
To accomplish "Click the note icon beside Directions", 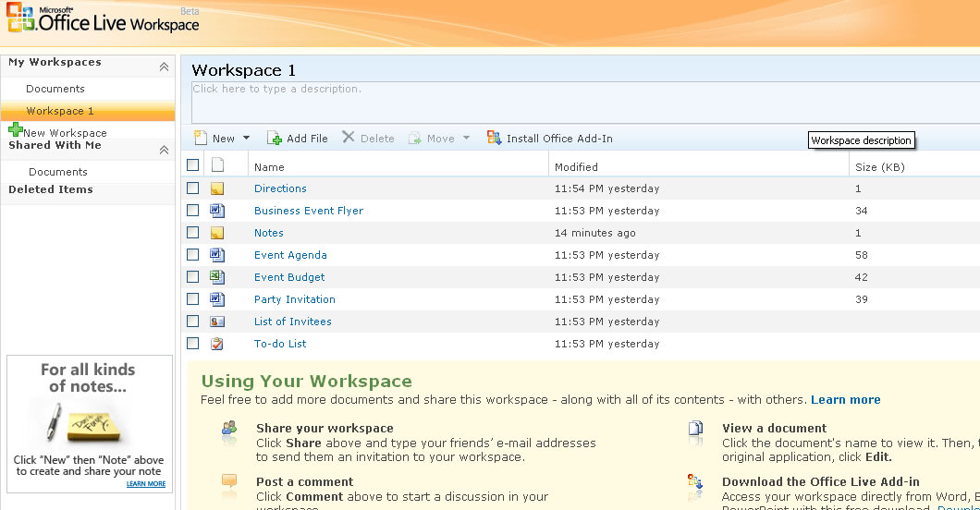I will tap(217, 188).
